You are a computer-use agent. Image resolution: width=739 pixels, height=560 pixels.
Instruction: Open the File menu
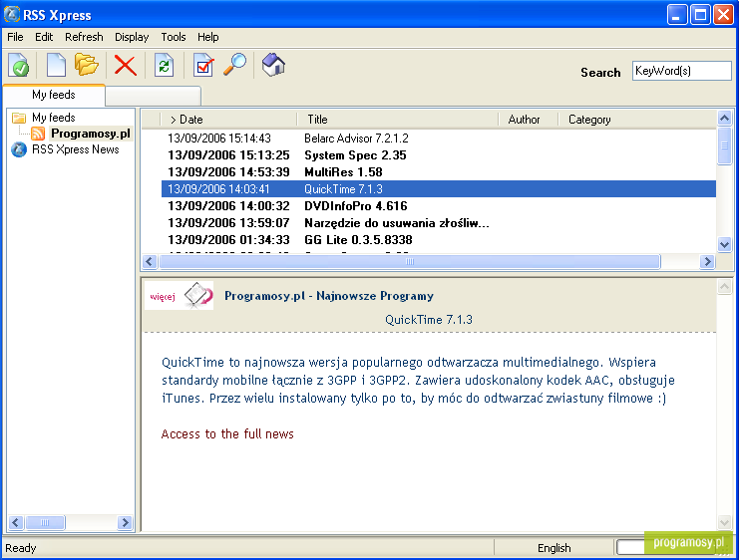[x=15, y=37]
